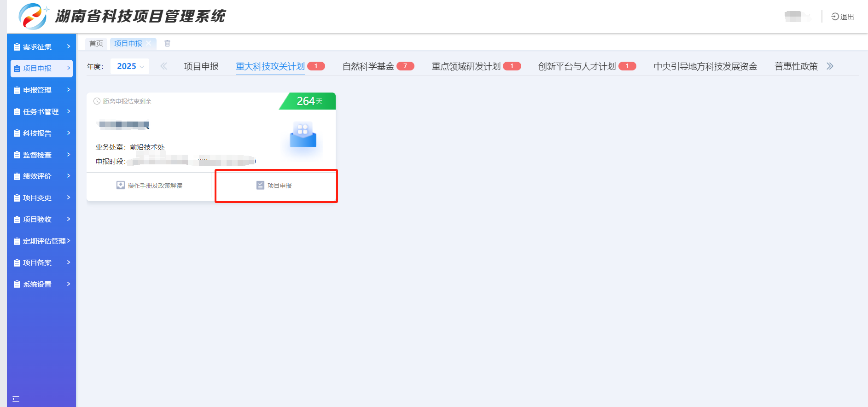Switch to the 自然科学基金 tab
The width and height of the screenshot is (868, 407).
coord(368,66)
